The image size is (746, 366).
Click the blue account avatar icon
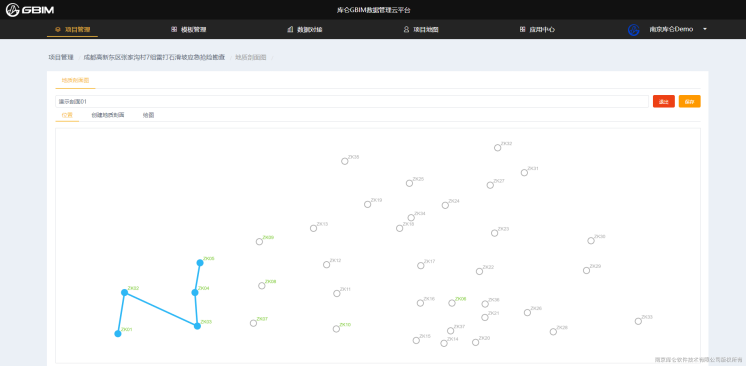(x=634, y=30)
